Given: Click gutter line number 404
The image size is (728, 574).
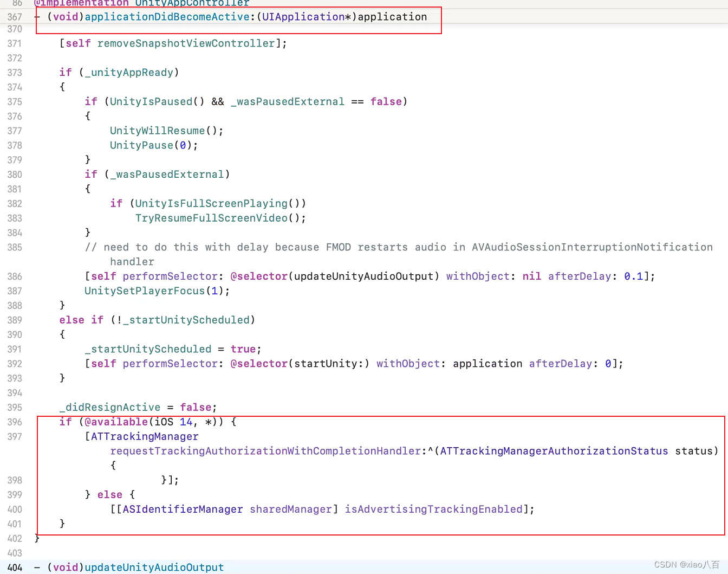Looking at the screenshot, I should [x=15, y=567].
